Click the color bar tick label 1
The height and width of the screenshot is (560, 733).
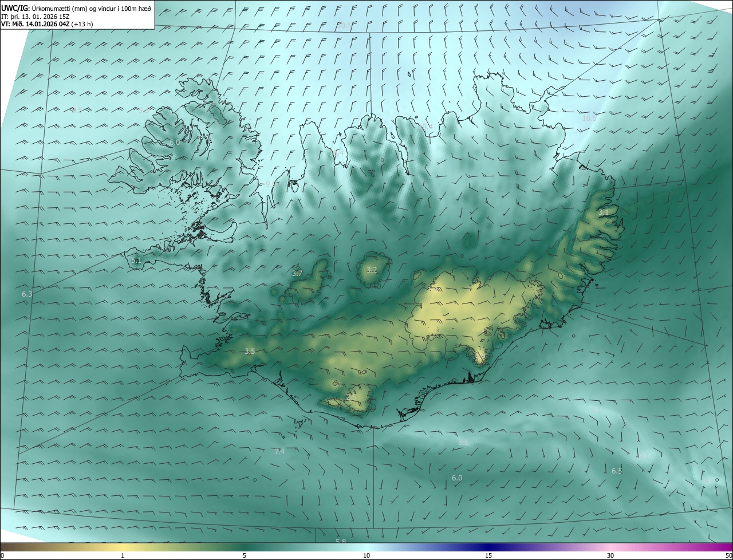pos(123,555)
